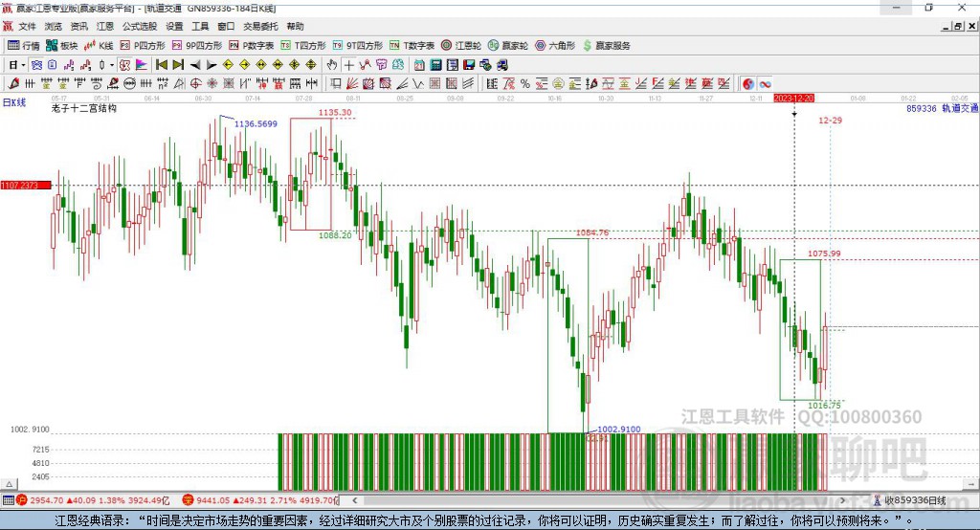980x530 pixels.
Task: Open the 江恩 menu
Action: click(105, 27)
